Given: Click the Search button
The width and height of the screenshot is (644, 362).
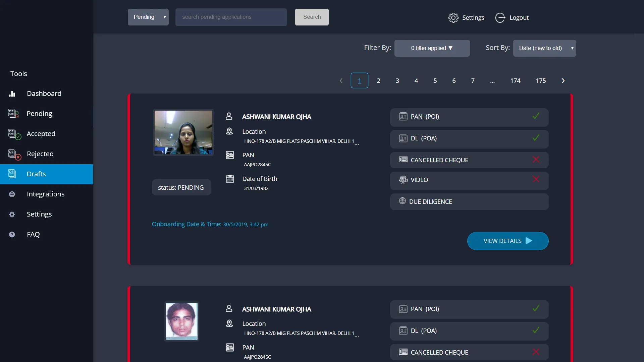Looking at the screenshot, I should coord(312,17).
